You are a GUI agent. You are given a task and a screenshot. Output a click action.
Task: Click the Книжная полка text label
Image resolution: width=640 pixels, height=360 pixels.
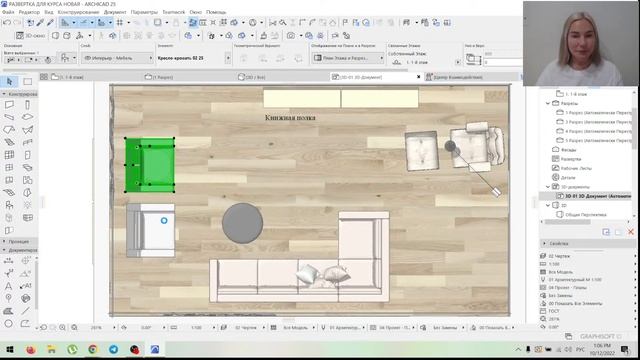click(290, 118)
